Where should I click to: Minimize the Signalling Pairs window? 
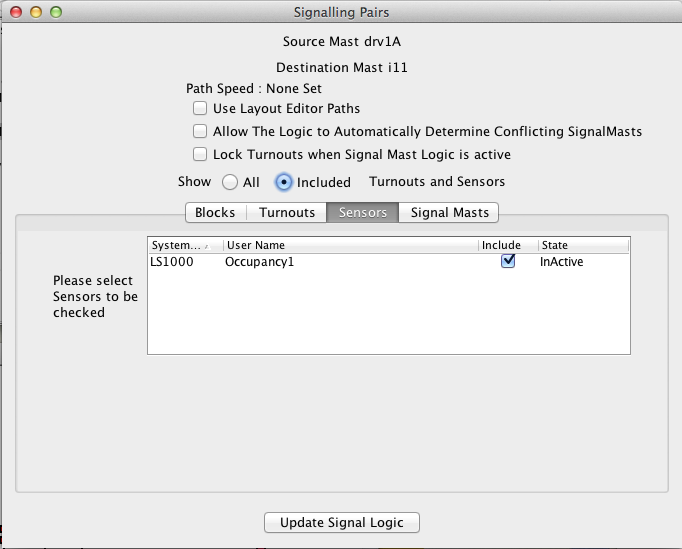click(x=36, y=13)
